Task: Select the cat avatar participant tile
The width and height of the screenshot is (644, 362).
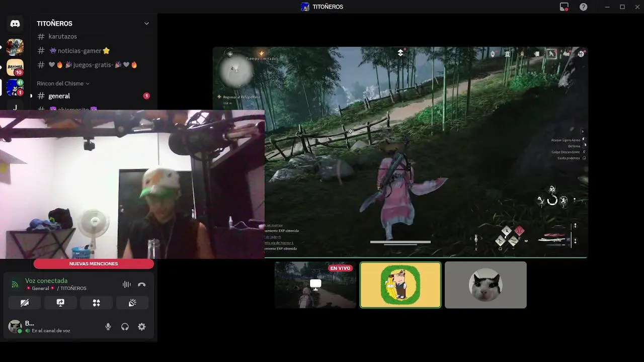Action: 486,285
